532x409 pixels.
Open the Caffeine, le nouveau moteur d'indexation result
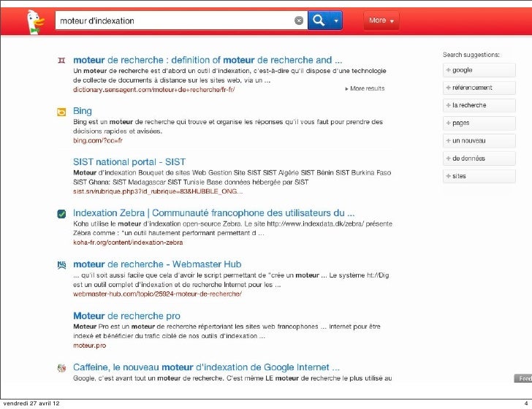[x=206, y=367]
